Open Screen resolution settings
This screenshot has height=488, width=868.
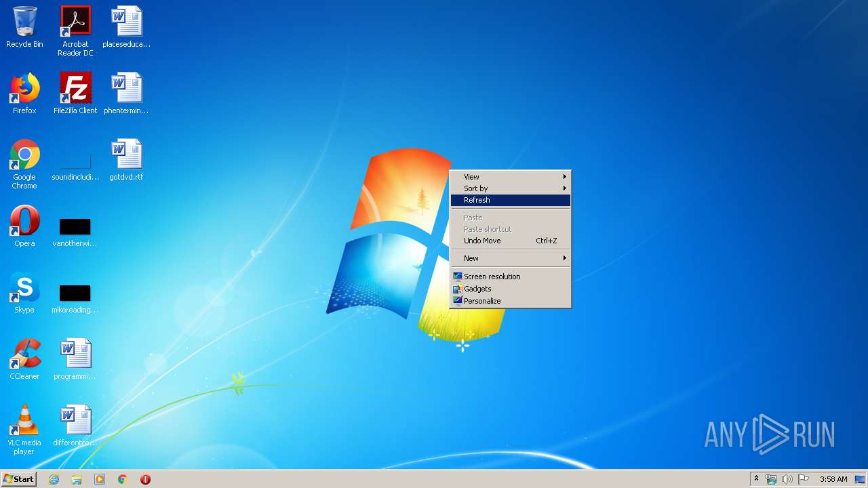511,277
